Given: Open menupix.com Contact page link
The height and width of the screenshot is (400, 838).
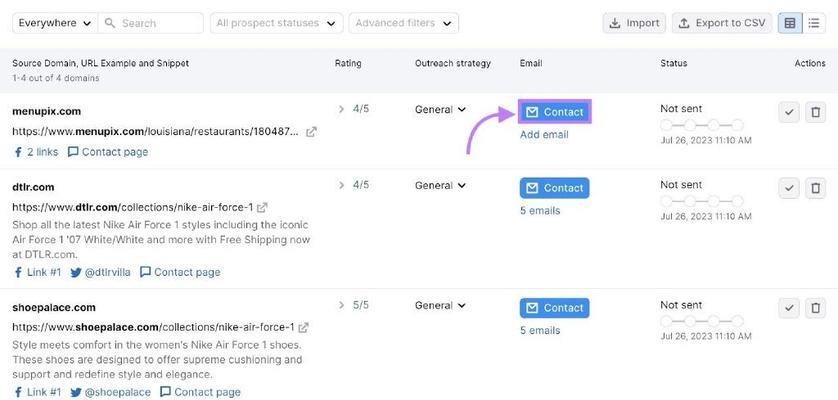Looking at the screenshot, I should pos(108,152).
